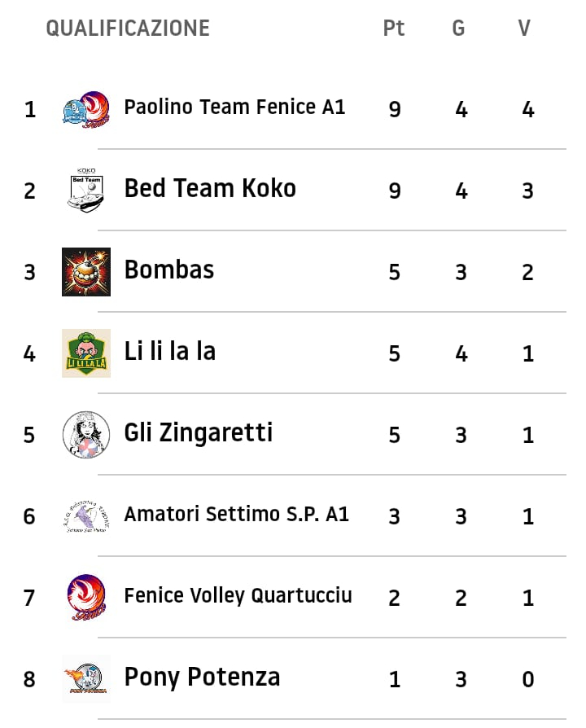Screen dimensions: 586x728
Task: Select the Bombas team name
Action: pos(169,270)
